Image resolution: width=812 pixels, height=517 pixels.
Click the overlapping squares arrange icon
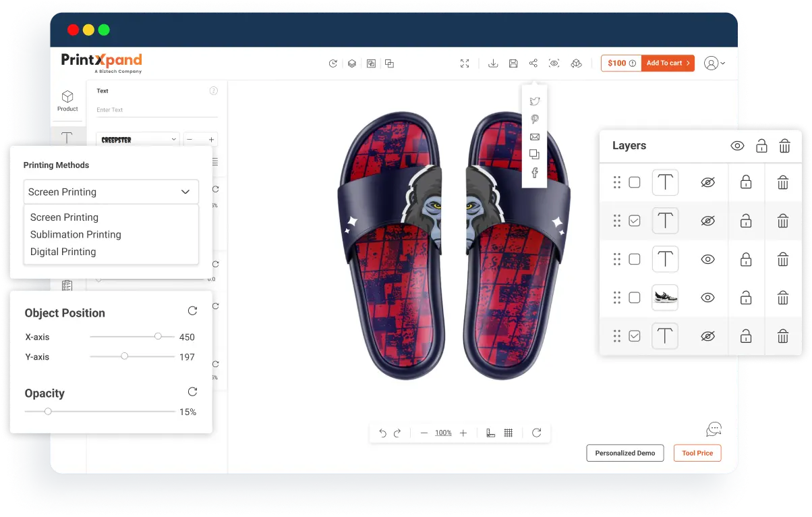[x=389, y=63]
